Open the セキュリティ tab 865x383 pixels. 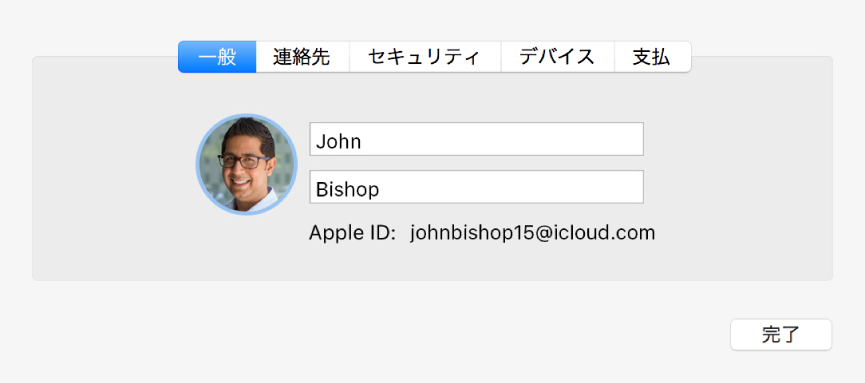tap(425, 57)
